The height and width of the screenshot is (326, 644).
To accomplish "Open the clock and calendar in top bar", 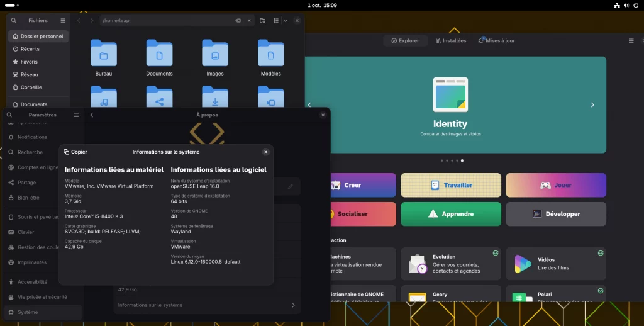I will point(322,5).
